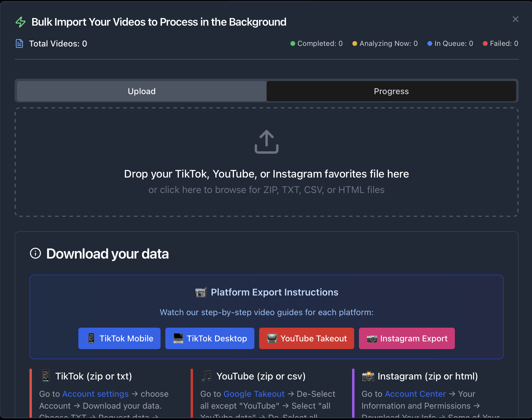Click the 'YouTube (zip or csv)' heading
Viewport: 532px width, 420px height.
(261, 376)
